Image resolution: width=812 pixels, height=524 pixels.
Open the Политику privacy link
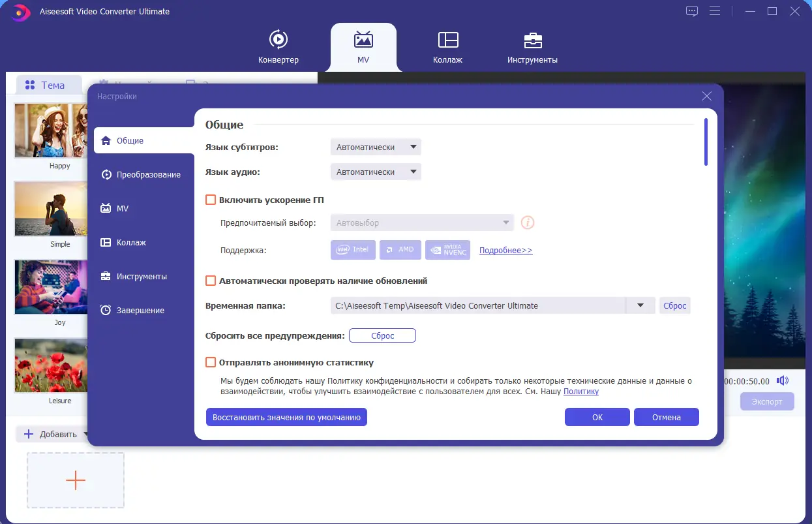coord(581,392)
